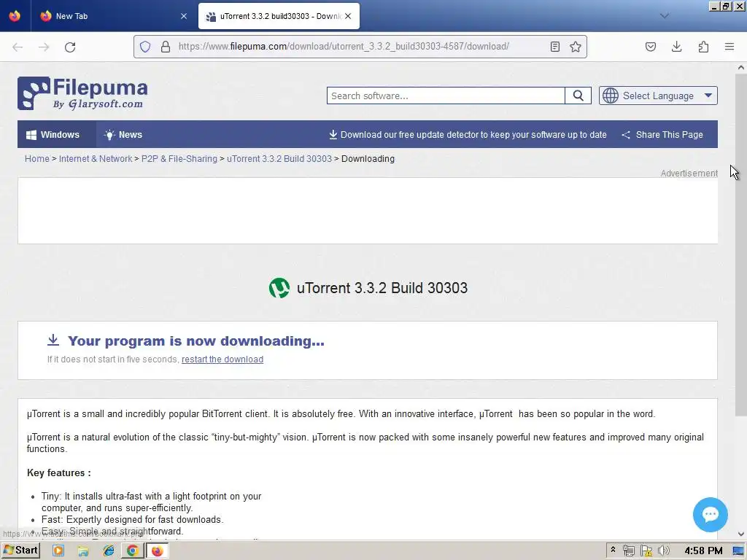Screen dimensions: 747x560
Task: Click the 4:58 PM clock
Action: [x=703, y=551]
